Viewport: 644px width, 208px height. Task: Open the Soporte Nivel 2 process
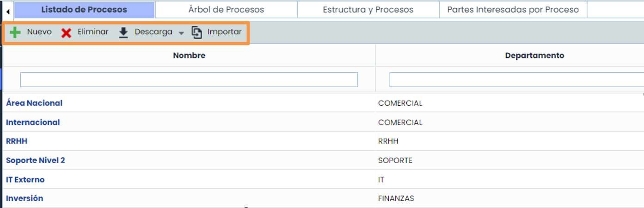(36, 160)
